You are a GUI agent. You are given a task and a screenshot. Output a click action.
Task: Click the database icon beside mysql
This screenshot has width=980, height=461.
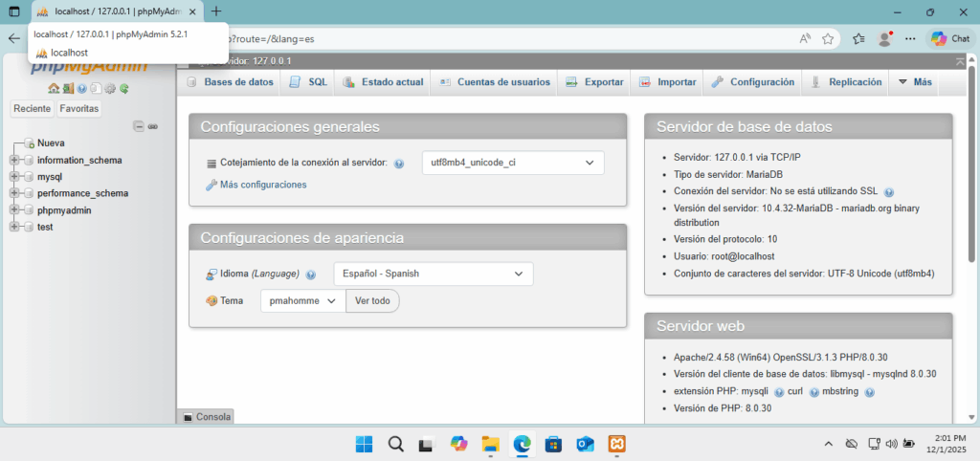29,177
